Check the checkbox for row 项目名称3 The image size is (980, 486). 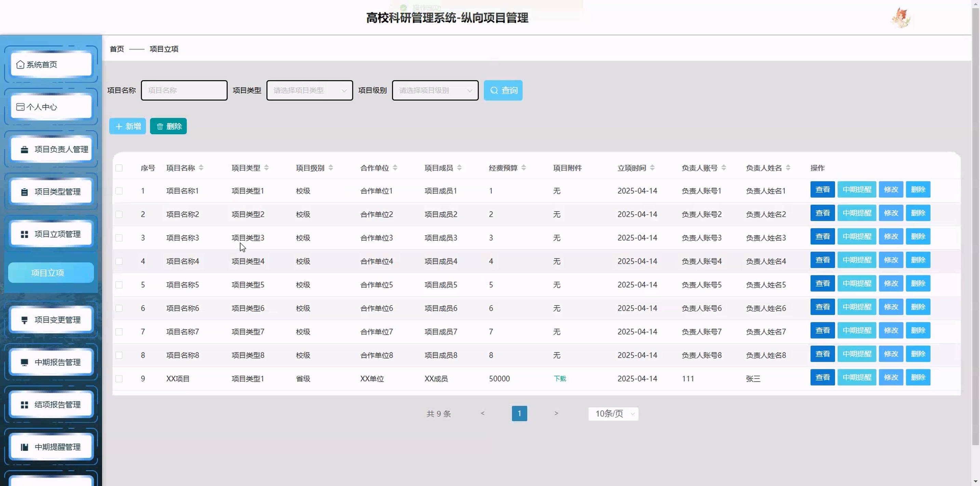[x=119, y=238]
